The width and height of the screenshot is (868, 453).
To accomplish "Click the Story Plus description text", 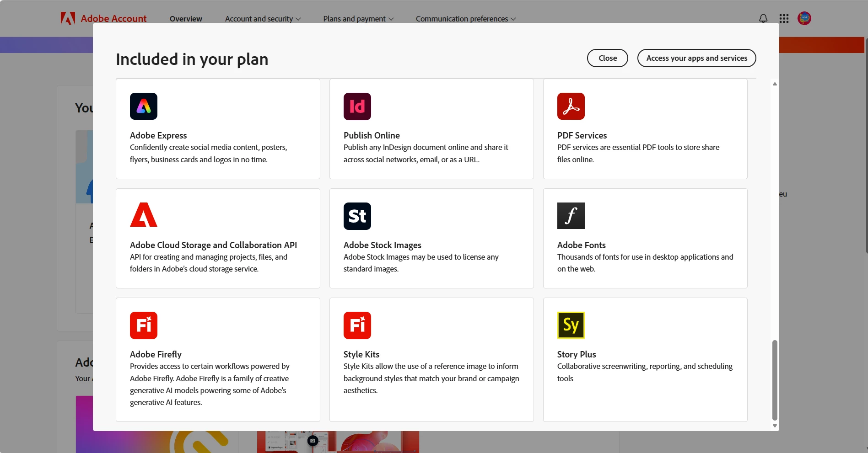I will (x=645, y=372).
